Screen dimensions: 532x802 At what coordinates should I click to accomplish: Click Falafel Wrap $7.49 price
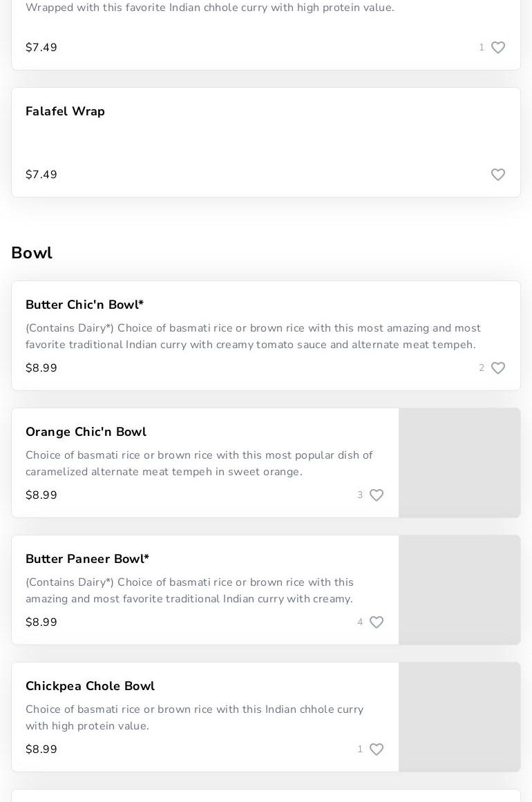[41, 175]
